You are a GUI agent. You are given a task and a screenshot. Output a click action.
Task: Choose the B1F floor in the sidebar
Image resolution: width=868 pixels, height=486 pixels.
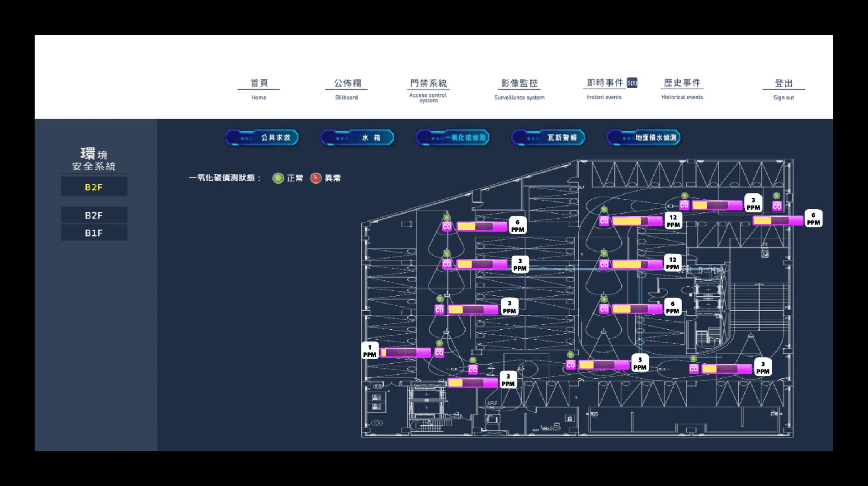point(94,233)
